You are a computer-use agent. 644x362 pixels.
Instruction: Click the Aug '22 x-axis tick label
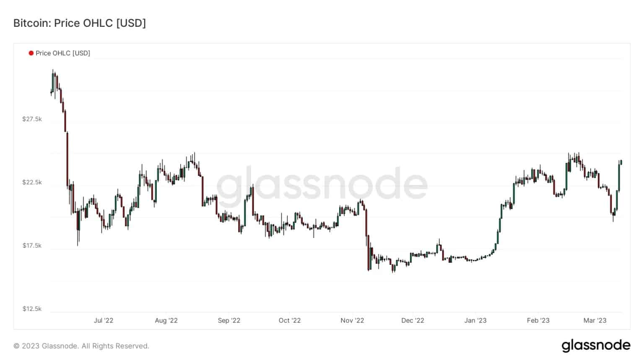[166, 321]
